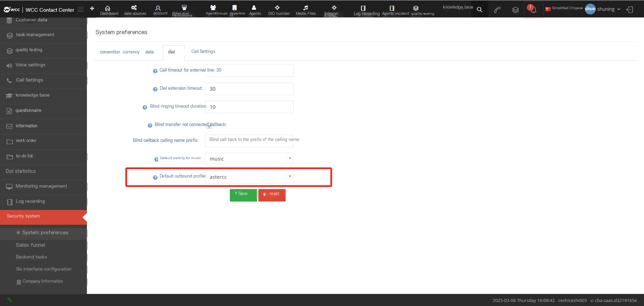Image resolution: width=644 pixels, height=306 pixels.
Task: Expand Call Settings sidebar section
Action: [x=44, y=80]
